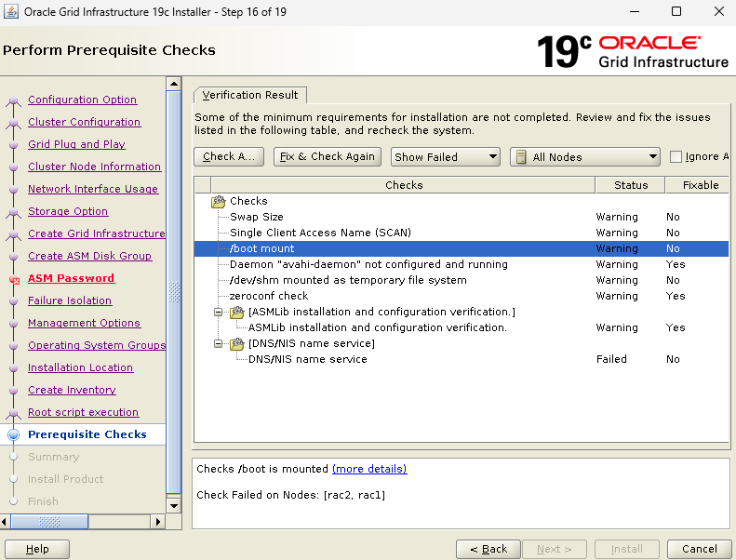Viewport: 736px width, 560px height.
Task: Click the Back button
Action: click(x=488, y=549)
